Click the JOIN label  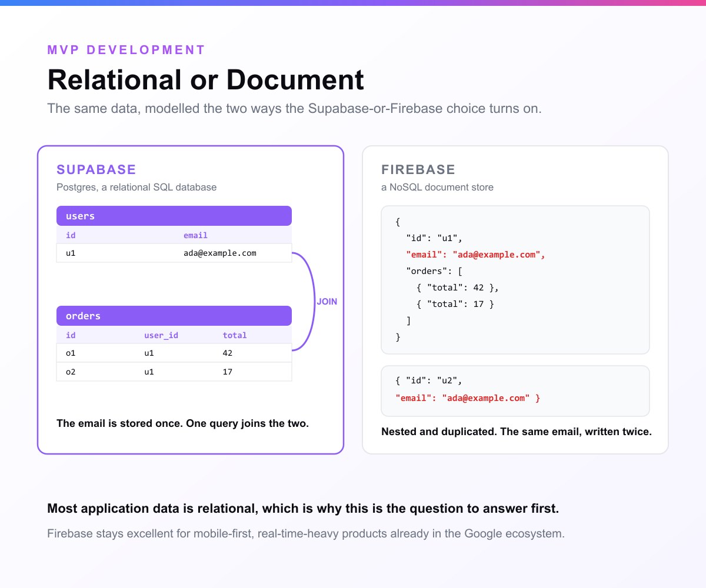point(327,302)
